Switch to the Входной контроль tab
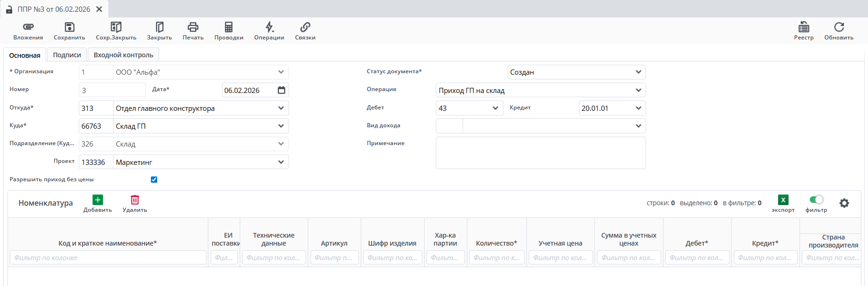Image resolution: width=868 pixels, height=286 pixels. pyautogui.click(x=123, y=55)
